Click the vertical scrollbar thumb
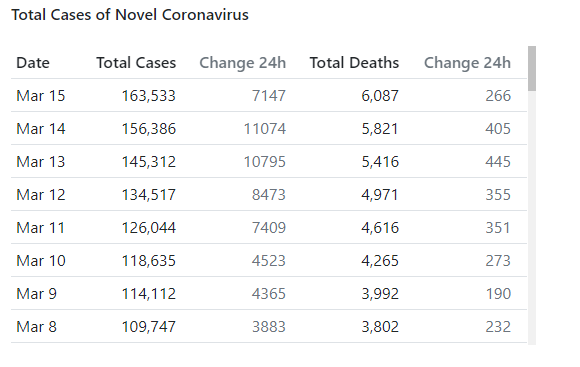 coord(532,68)
